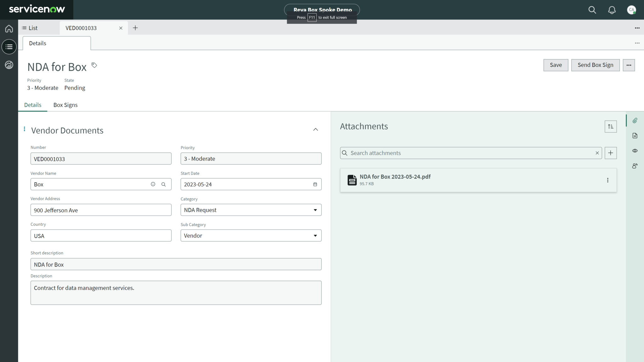Click the Country field
Image resolution: width=644 pixels, height=362 pixels.
[101, 236]
